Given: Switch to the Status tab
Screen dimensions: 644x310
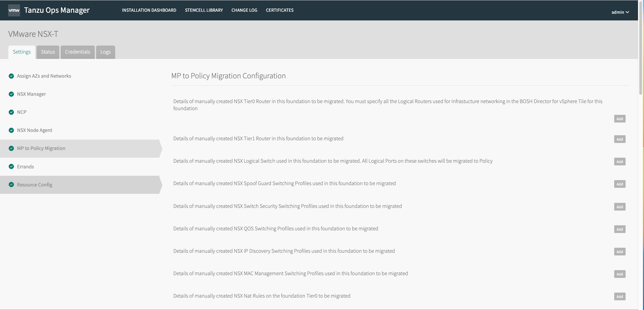Looking at the screenshot, I should 48,52.
